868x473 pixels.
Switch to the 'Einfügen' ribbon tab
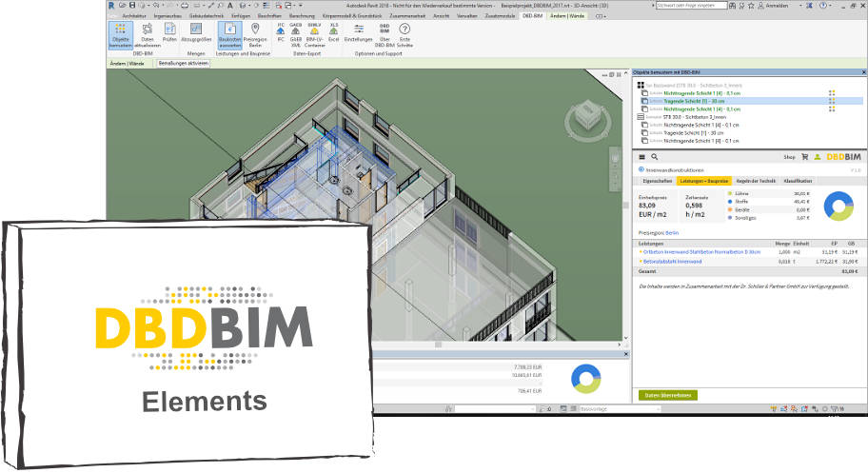(242, 16)
